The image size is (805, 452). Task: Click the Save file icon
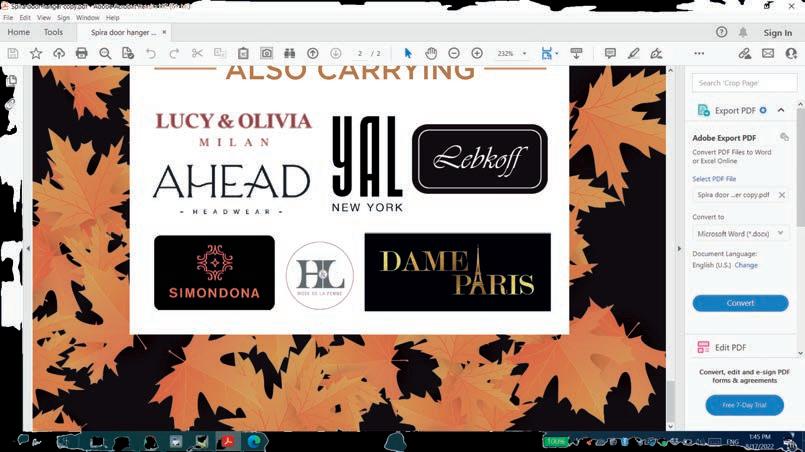(13, 53)
